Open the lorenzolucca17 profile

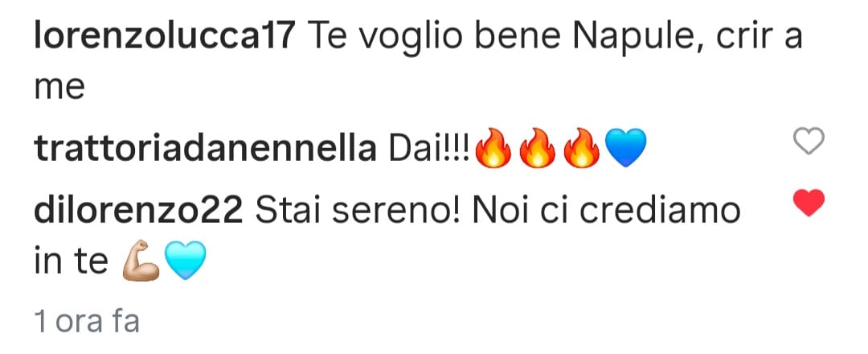pos(165,38)
